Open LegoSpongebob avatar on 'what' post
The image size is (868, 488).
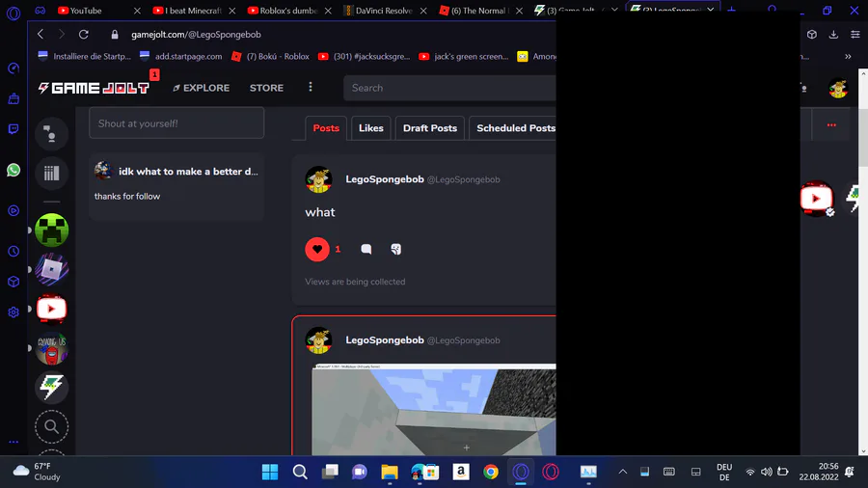319,179
